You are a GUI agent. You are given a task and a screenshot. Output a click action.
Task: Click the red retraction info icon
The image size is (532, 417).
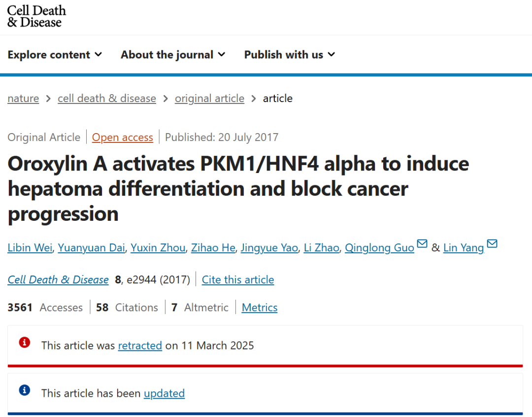pyautogui.click(x=25, y=342)
